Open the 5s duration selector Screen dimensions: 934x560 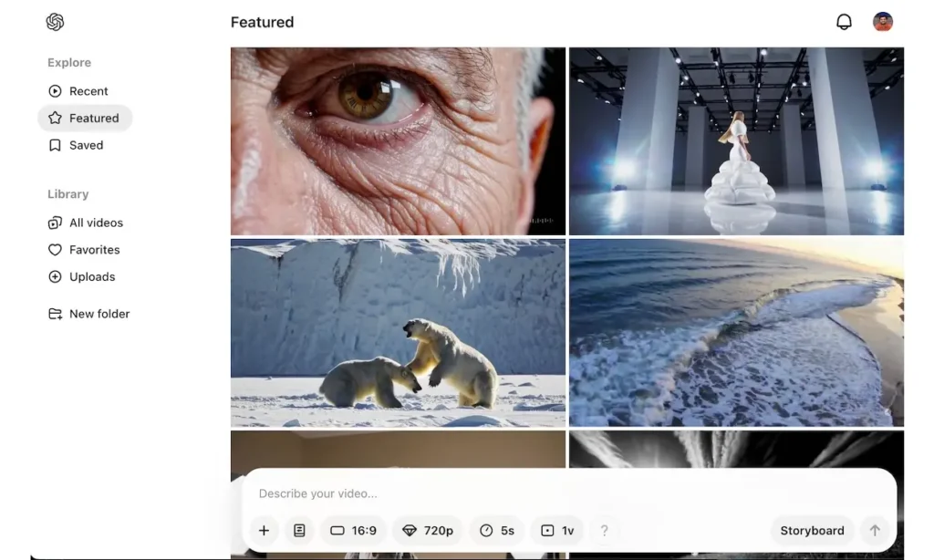(496, 530)
